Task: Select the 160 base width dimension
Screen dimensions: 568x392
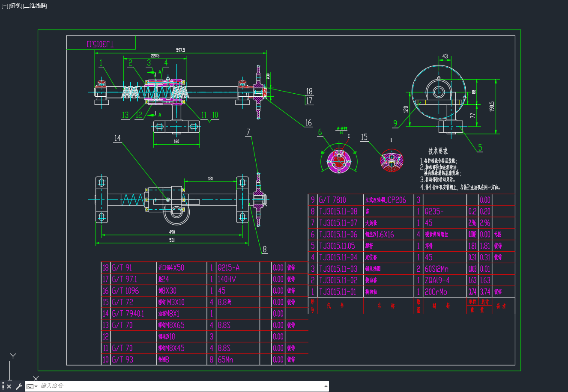Action: click(176, 141)
